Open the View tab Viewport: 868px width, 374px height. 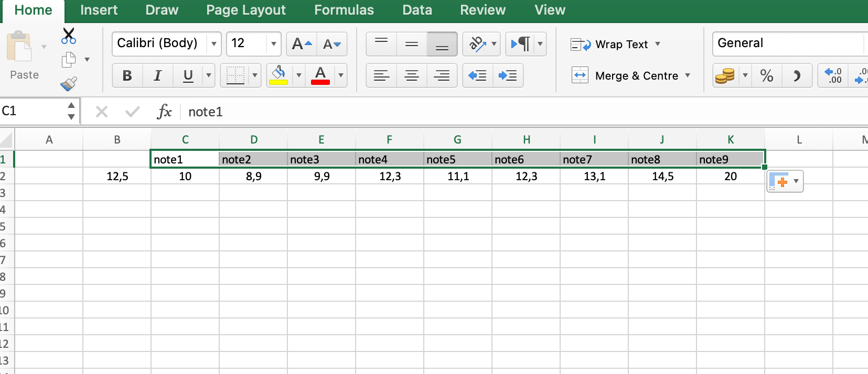(550, 10)
